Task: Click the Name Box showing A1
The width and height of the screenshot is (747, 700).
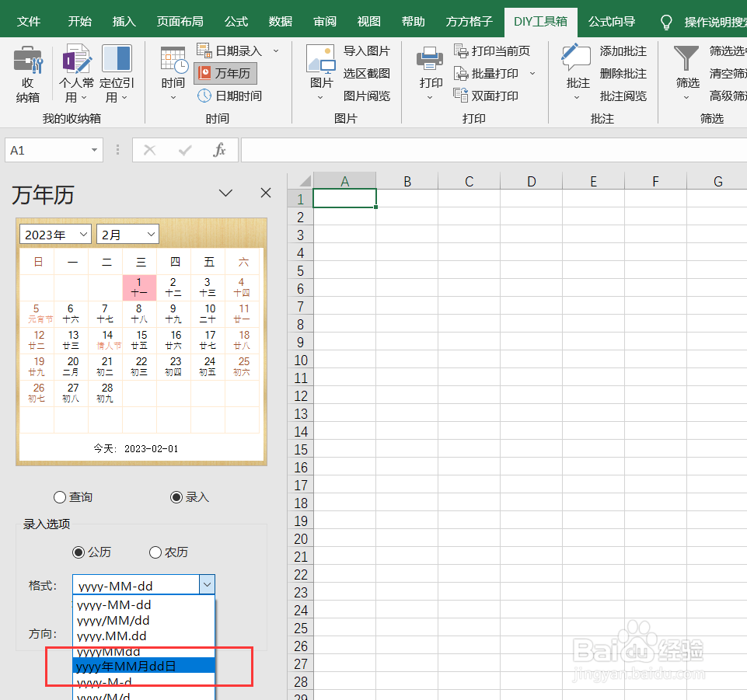Action: (47, 150)
